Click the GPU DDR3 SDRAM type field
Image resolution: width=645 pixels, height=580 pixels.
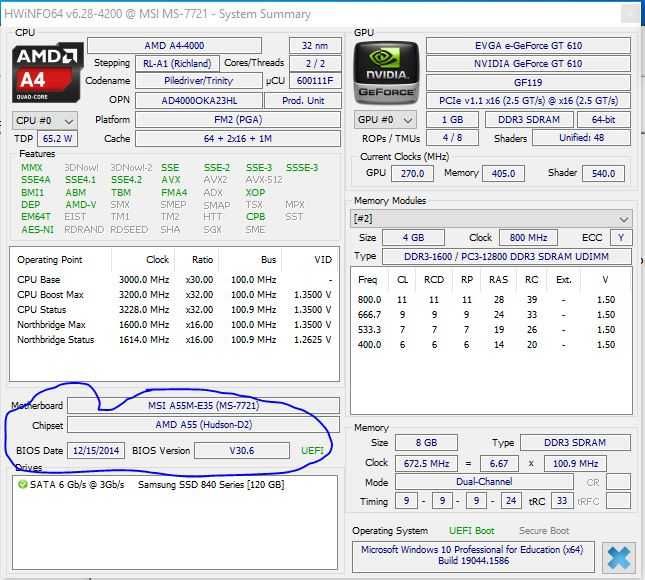pyautogui.click(x=529, y=120)
